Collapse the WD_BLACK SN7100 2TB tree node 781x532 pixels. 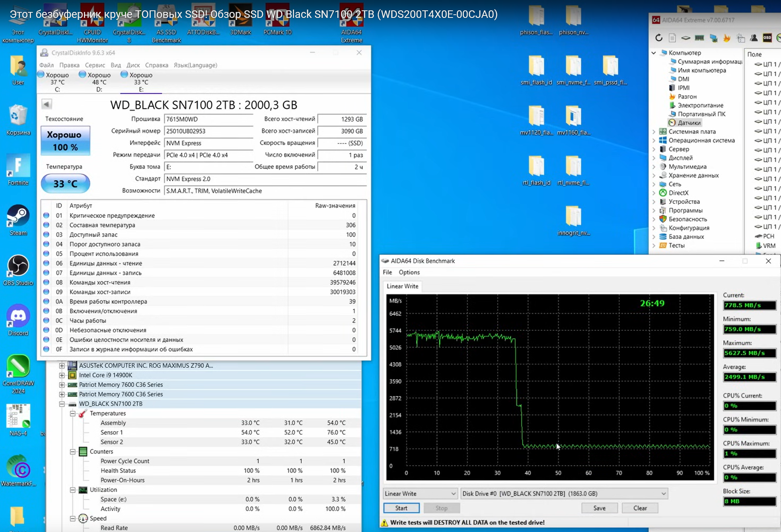62,404
